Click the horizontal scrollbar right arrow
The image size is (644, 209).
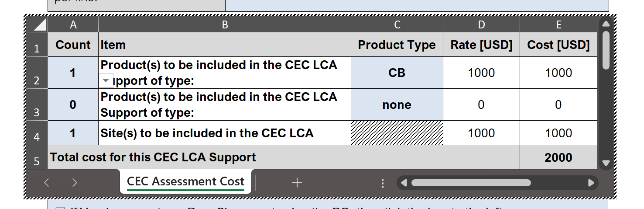pos(591,183)
